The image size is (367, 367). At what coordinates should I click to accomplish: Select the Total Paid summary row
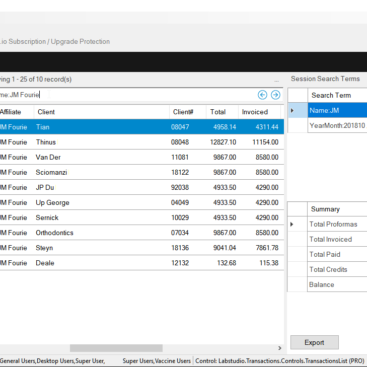tap(327, 254)
